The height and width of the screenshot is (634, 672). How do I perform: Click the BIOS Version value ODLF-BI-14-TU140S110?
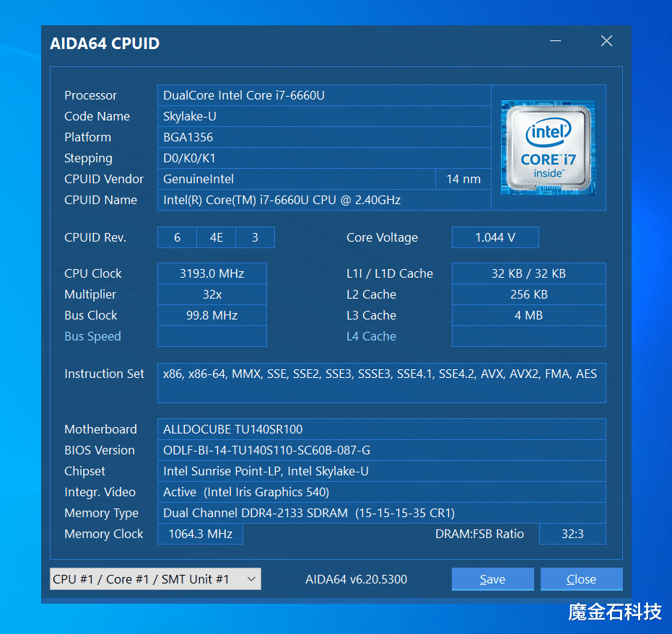coord(382,450)
